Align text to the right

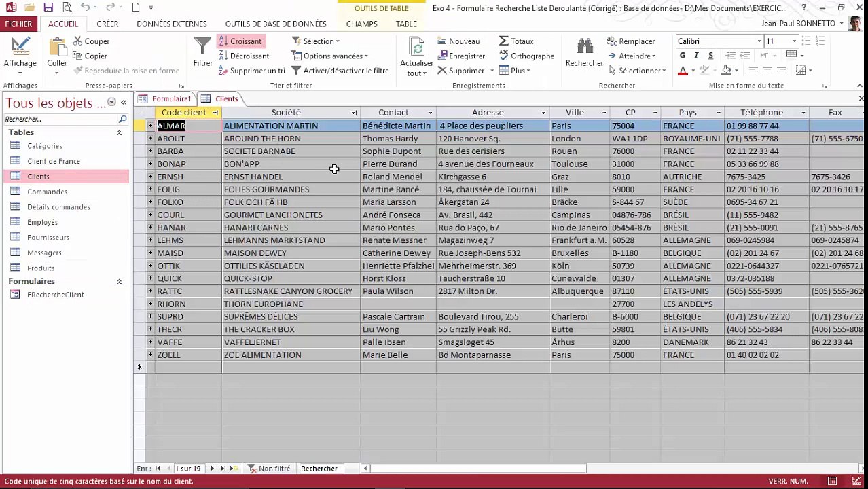pyautogui.click(x=781, y=71)
